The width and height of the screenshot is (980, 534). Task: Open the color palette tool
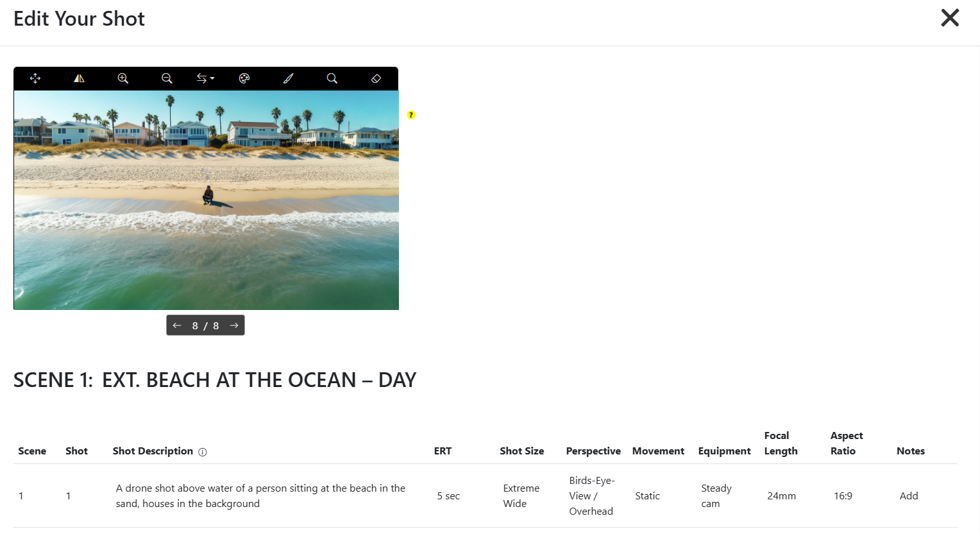click(244, 78)
